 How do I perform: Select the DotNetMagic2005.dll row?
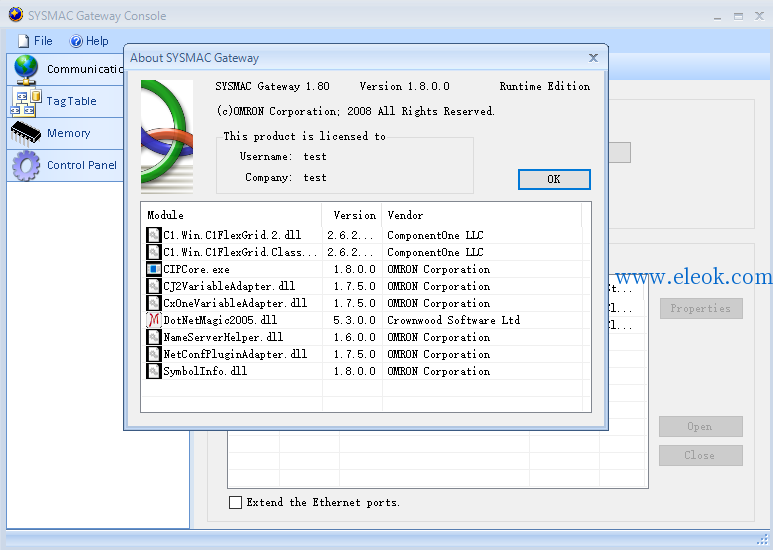click(364, 320)
